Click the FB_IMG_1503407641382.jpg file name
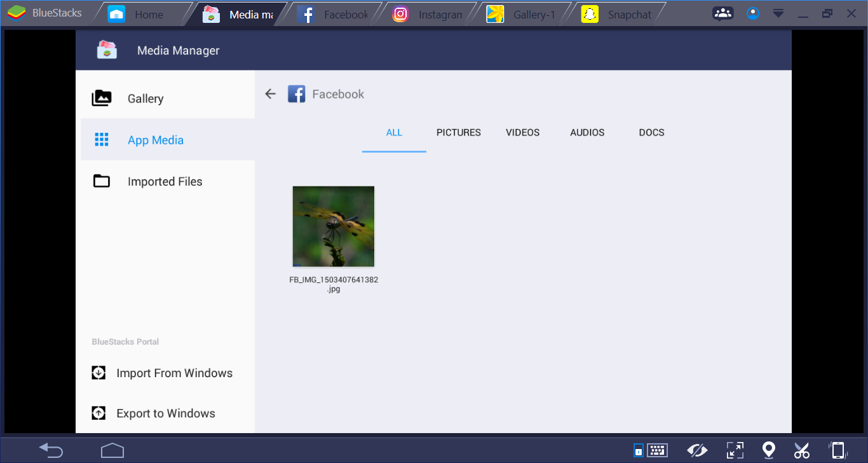The height and width of the screenshot is (463, 868). [334, 284]
